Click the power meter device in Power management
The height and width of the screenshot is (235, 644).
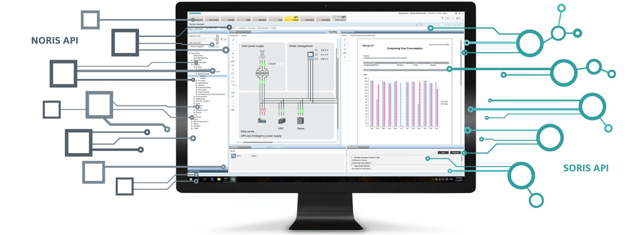coord(310,56)
